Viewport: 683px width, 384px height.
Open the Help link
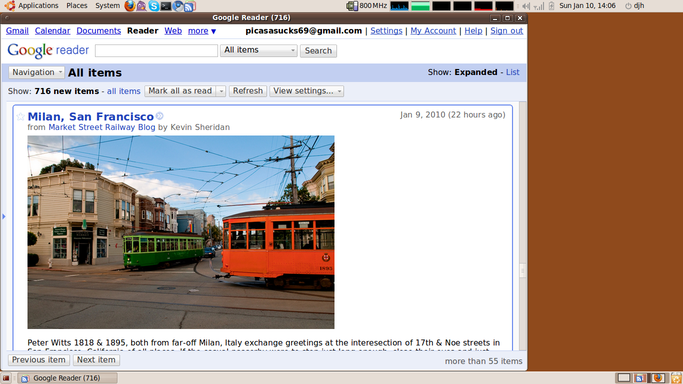point(473,31)
